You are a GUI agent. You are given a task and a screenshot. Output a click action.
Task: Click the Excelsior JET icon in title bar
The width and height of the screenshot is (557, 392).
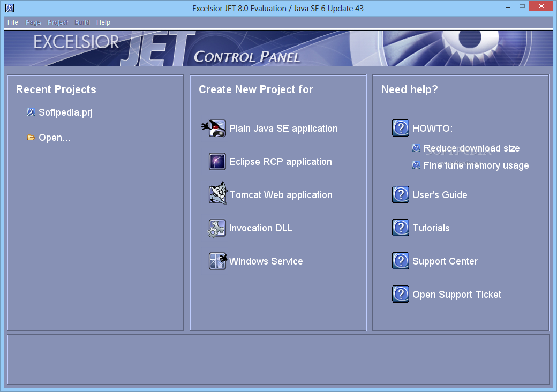pyautogui.click(x=10, y=8)
